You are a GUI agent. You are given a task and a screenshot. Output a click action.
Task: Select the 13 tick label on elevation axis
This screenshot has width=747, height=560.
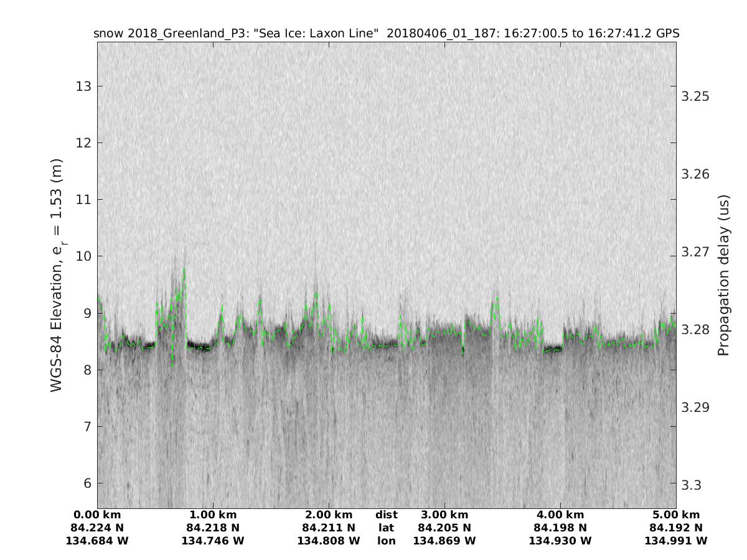[83, 86]
